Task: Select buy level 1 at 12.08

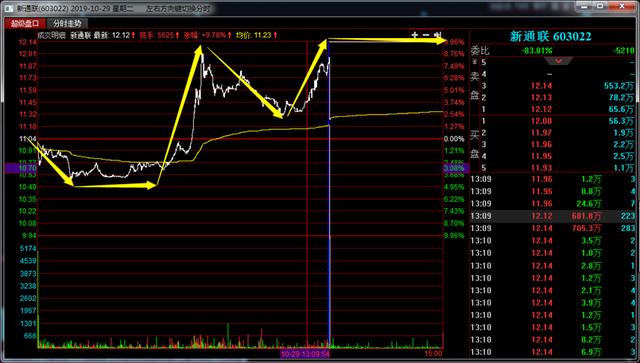Action: [x=553, y=121]
